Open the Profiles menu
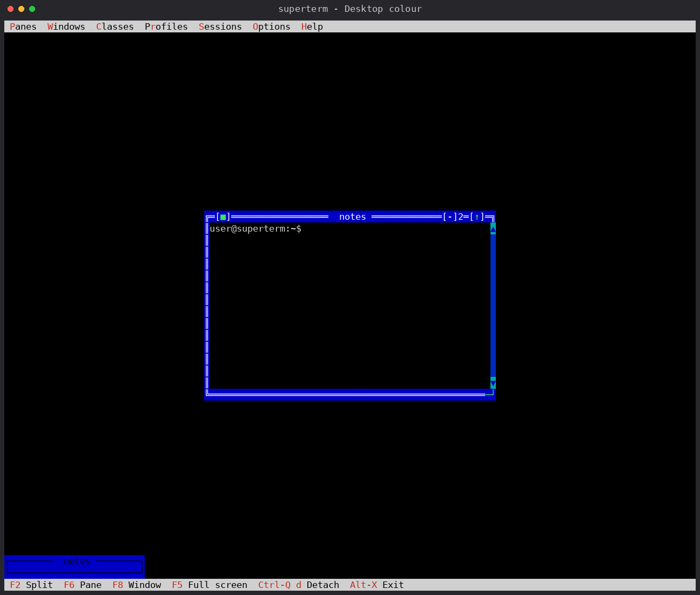The width and height of the screenshot is (700, 595). coord(166,26)
